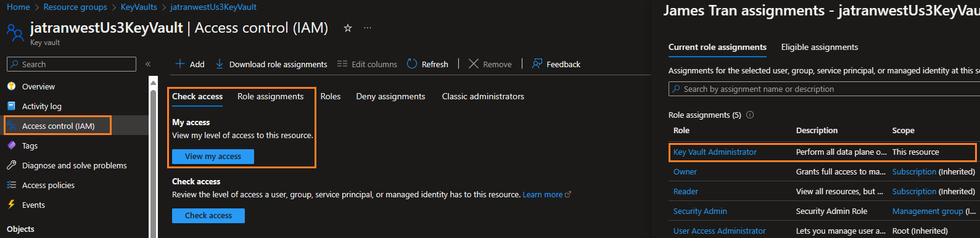Click the Overview icon in sidebar

[11, 86]
